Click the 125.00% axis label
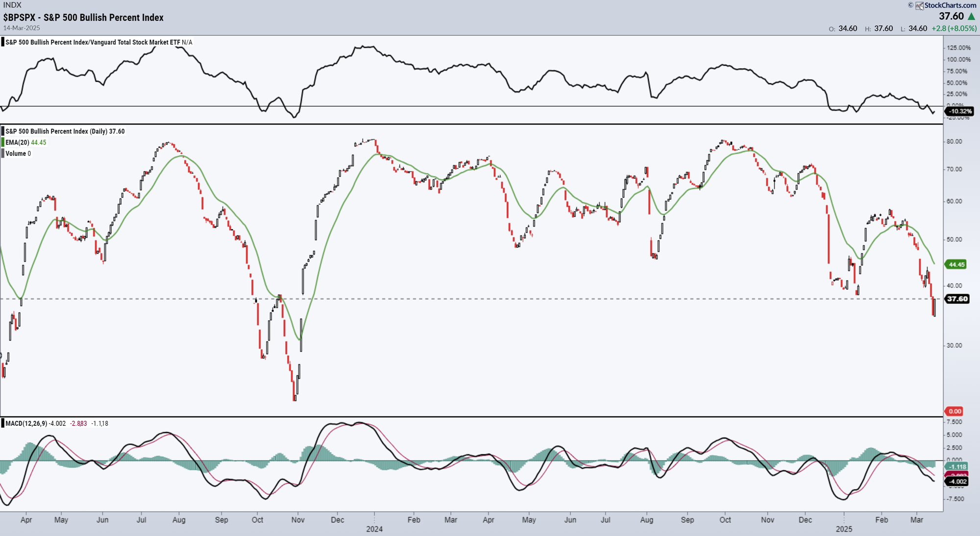Viewport: 980px width, 536px height. pyautogui.click(x=959, y=48)
